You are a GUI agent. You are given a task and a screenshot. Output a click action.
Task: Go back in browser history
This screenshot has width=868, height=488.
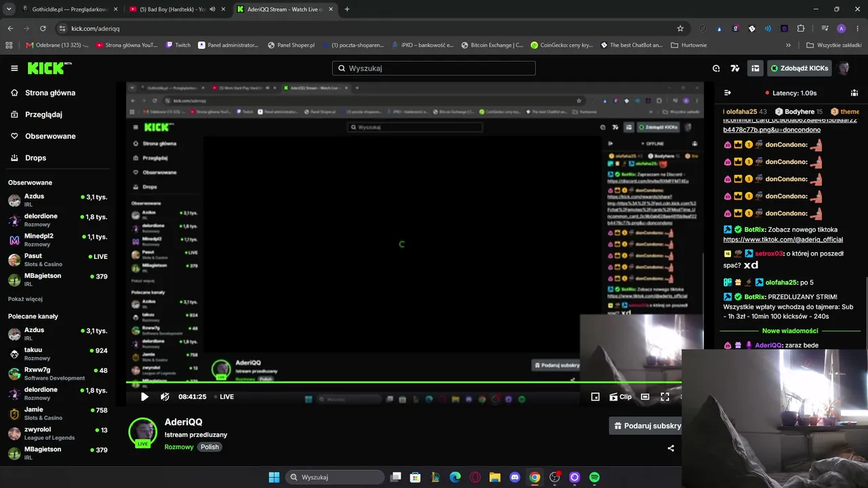10,28
